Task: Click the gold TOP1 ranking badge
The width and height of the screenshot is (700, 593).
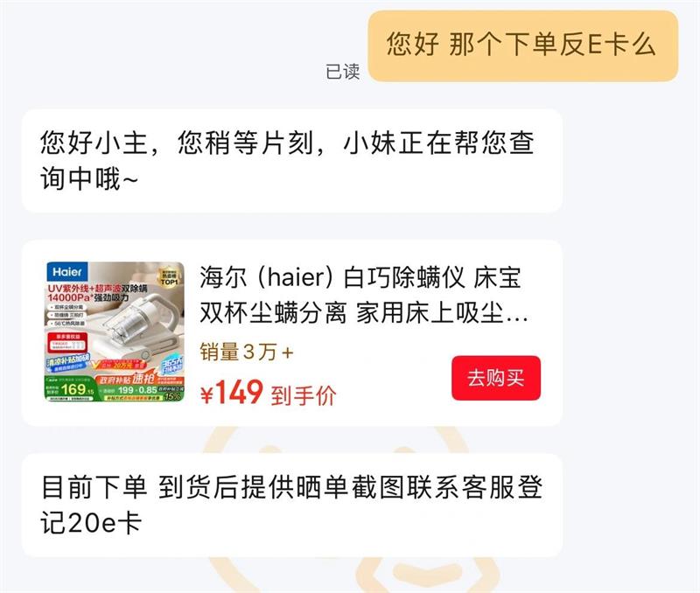Action: [x=169, y=277]
